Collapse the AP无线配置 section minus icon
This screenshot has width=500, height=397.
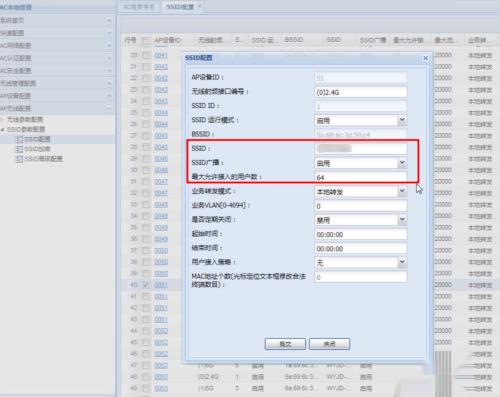(109, 108)
